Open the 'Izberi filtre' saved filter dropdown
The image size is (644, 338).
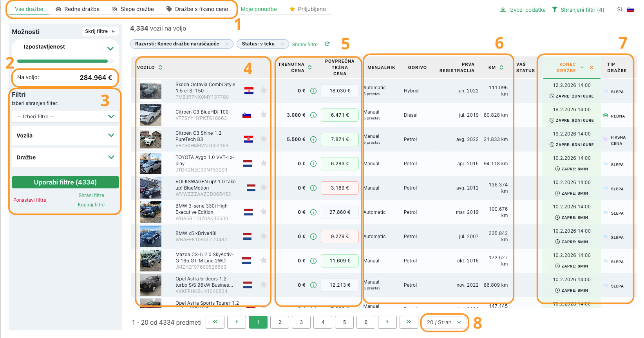pyautogui.click(x=65, y=116)
